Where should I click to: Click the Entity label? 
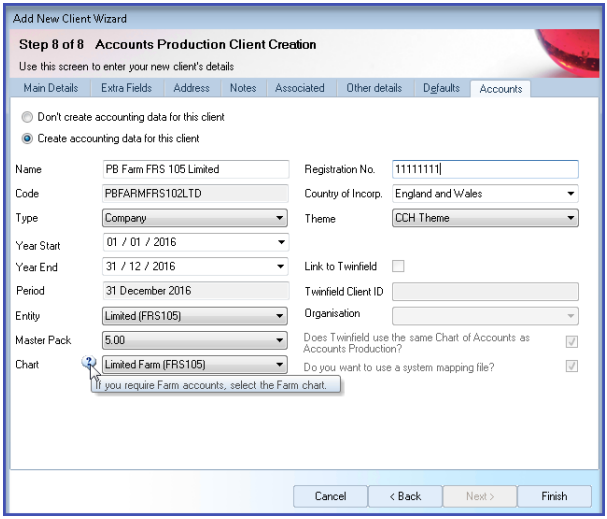tap(27, 316)
